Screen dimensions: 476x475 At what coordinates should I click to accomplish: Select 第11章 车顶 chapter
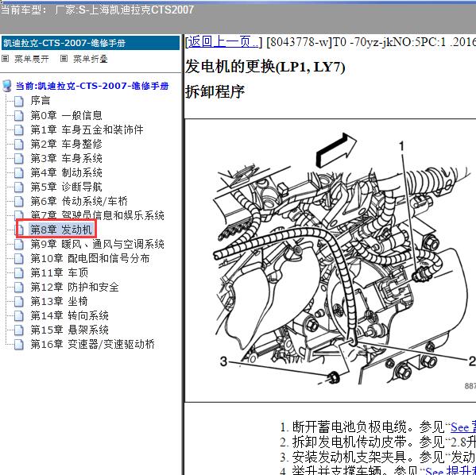click(x=59, y=272)
